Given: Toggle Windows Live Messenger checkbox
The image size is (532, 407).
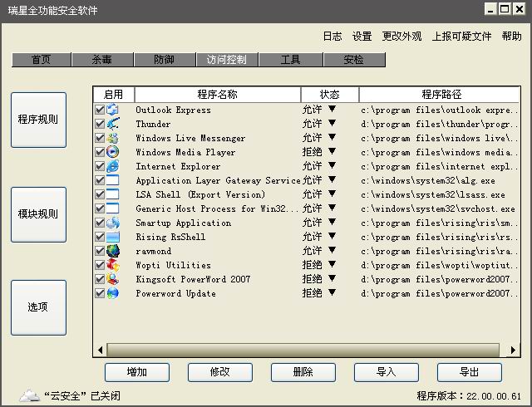Looking at the screenshot, I should 100,138.
